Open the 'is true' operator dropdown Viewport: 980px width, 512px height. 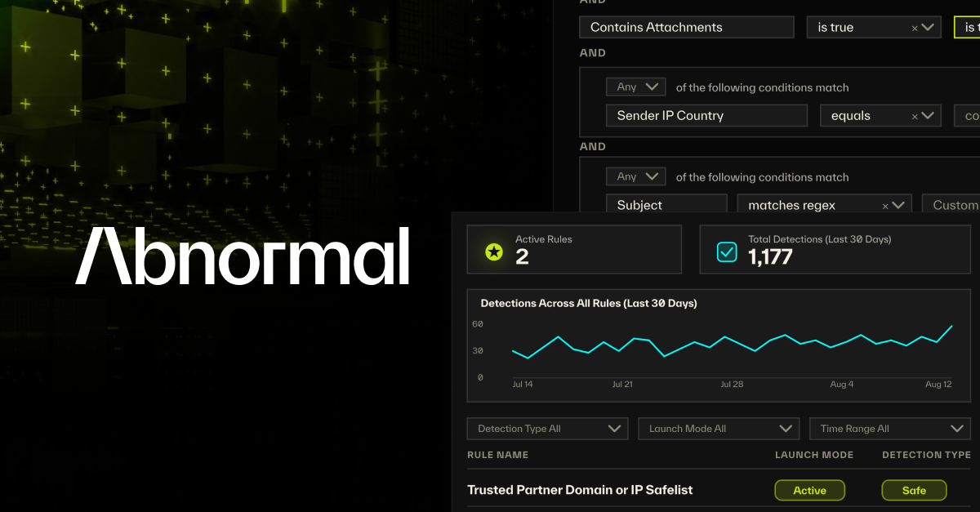point(928,27)
